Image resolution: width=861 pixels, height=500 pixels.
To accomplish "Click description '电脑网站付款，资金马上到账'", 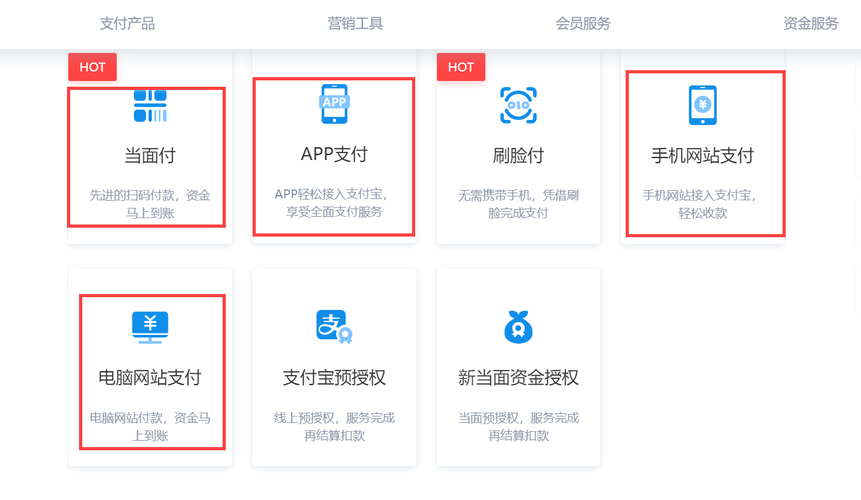I will click(150, 427).
